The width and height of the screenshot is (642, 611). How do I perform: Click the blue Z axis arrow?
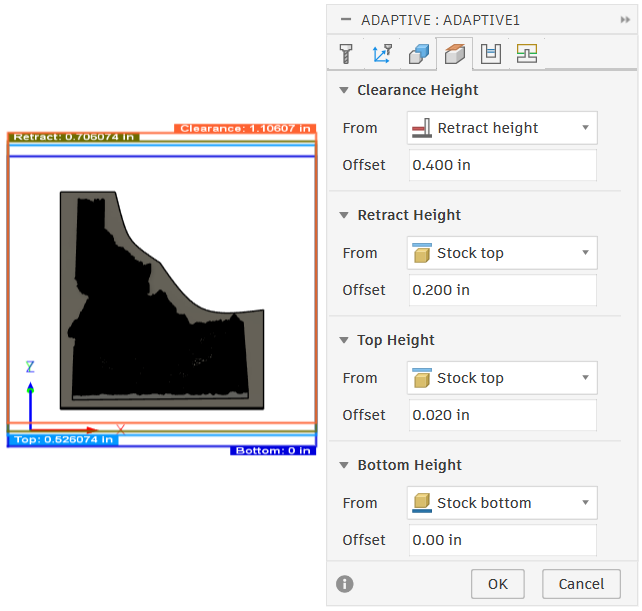[30, 405]
